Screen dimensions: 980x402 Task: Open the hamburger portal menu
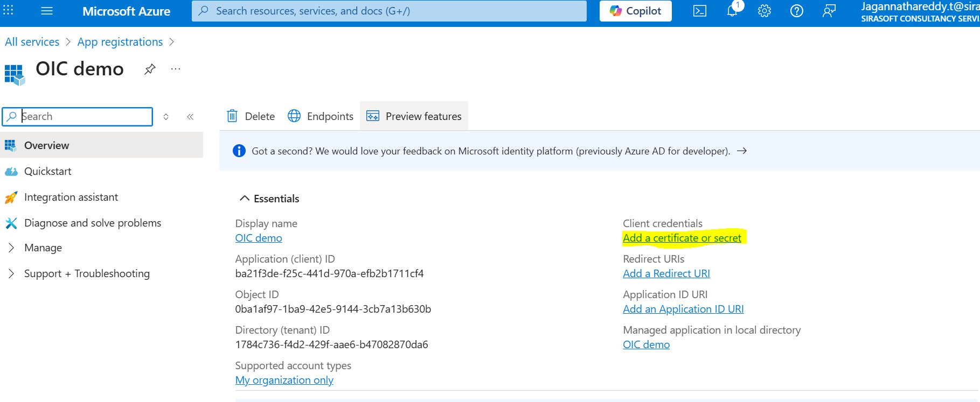click(47, 11)
